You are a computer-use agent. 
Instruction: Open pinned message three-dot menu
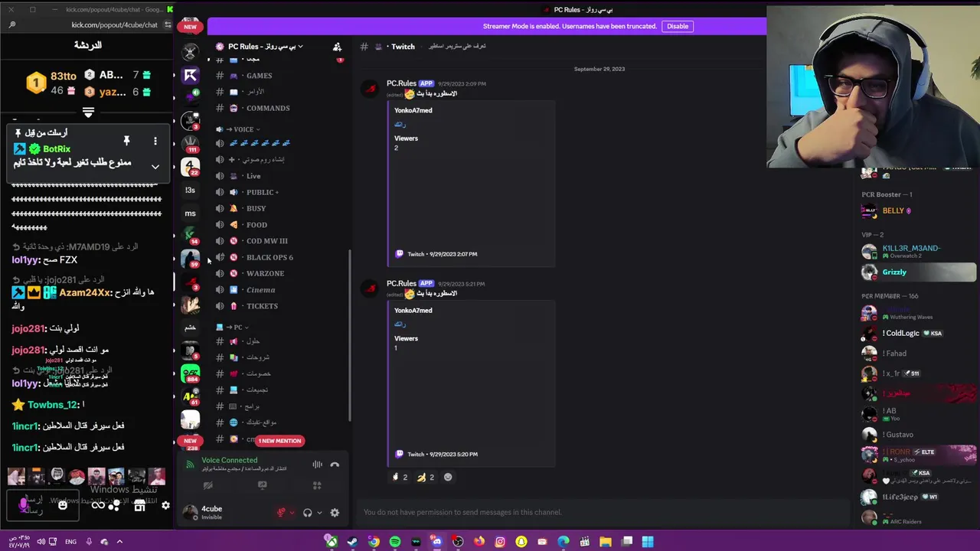tap(155, 141)
